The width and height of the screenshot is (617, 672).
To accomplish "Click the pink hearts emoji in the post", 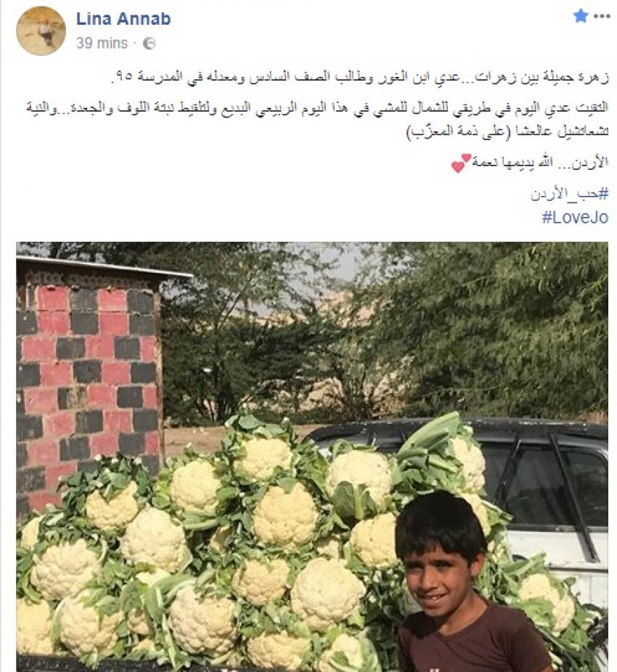I will pyautogui.click(x=462, y=163).
